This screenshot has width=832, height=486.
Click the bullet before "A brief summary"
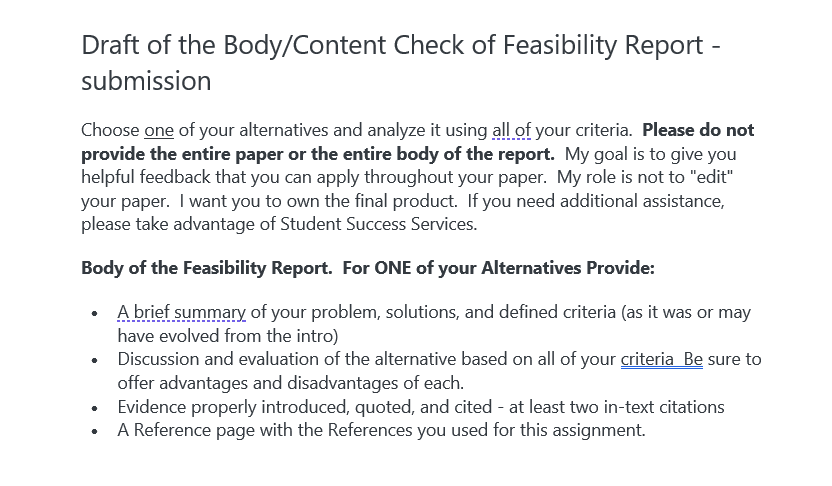[x=95, y=314]
